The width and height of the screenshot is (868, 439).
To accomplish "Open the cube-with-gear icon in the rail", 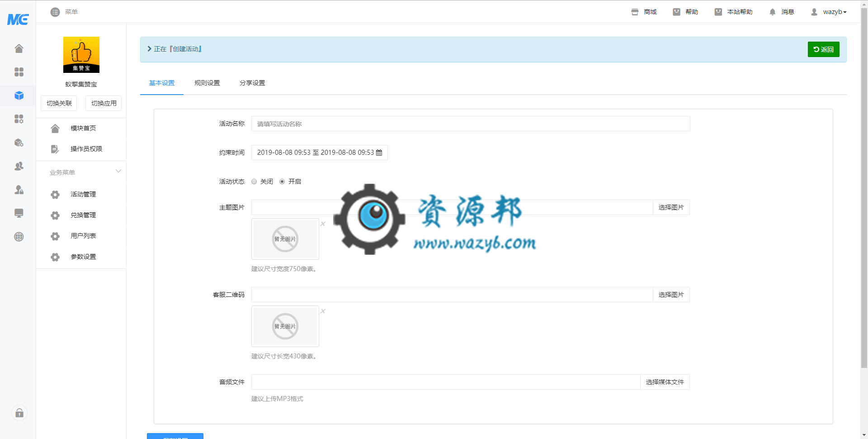I will (x=19, y=143).
